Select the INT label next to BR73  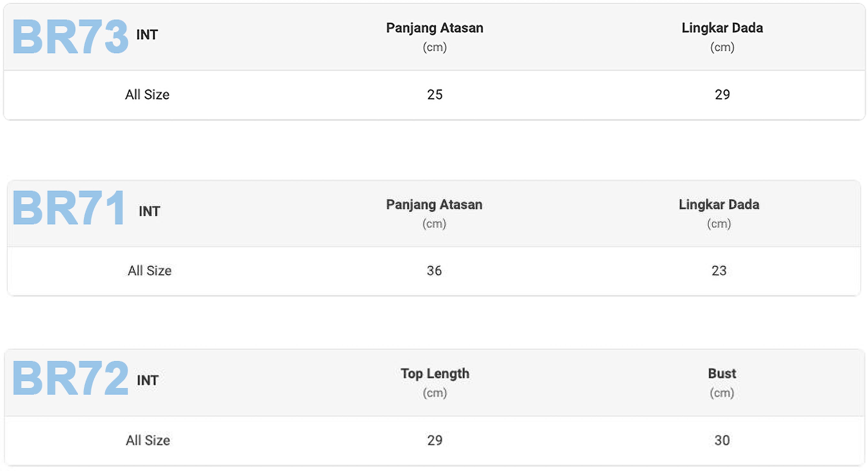(x=147, y=35)
